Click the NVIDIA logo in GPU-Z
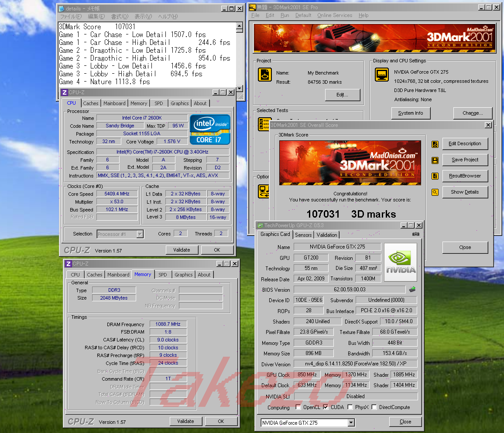 [x=401, y=262]
